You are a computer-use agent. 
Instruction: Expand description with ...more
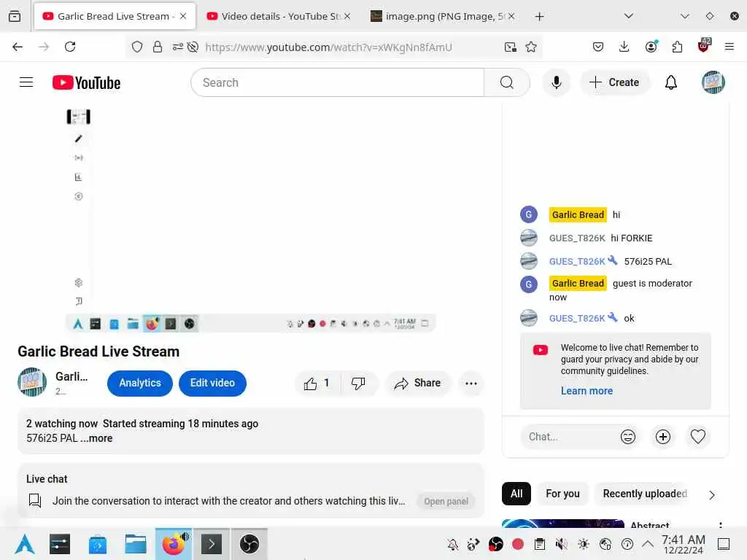(96, 438)
